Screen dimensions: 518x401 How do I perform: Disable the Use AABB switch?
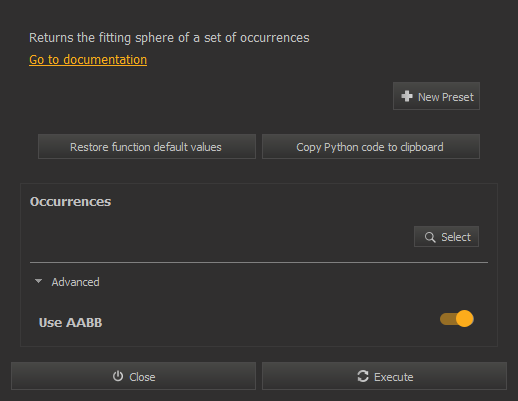tap(457, 319)
